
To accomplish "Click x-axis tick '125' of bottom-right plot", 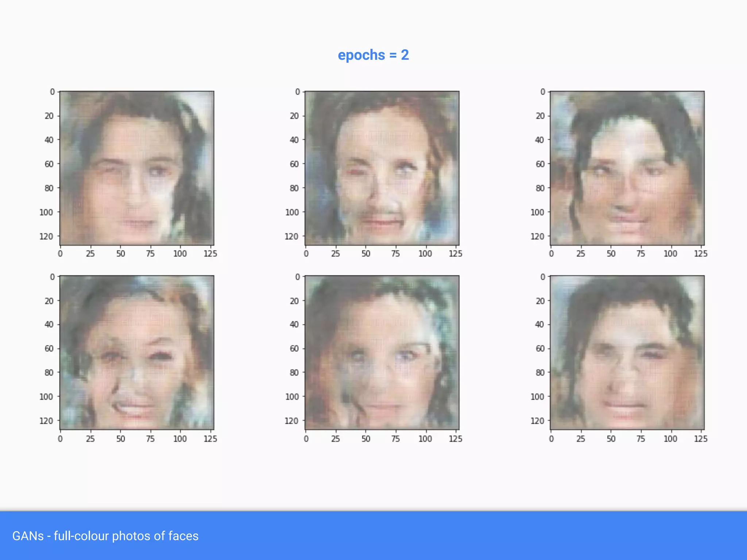I will 700,439.
